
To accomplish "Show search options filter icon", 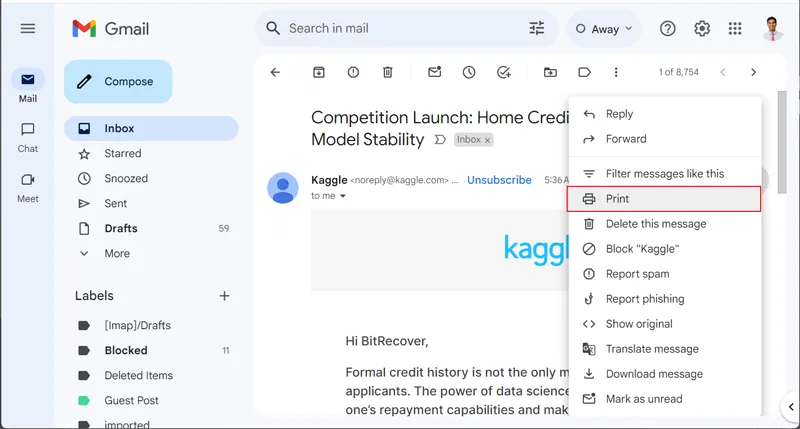I will pyautogui.click(x=536, y=29).
